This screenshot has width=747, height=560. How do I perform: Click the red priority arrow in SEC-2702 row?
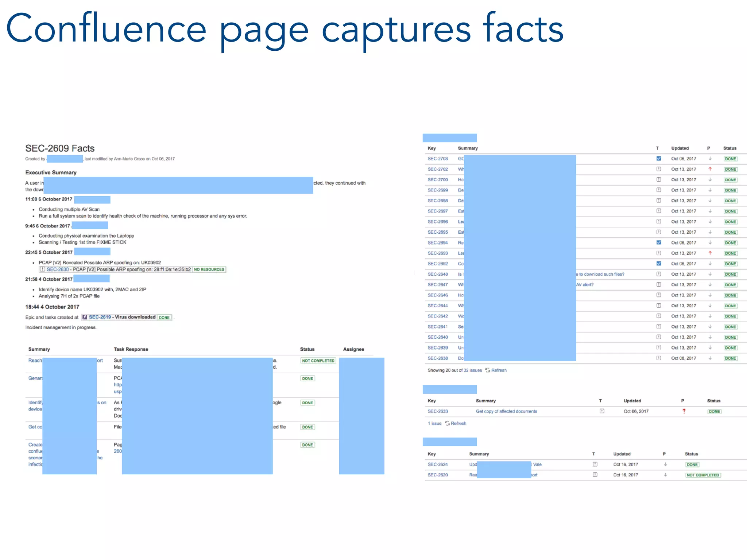click(x=710, y=169)
